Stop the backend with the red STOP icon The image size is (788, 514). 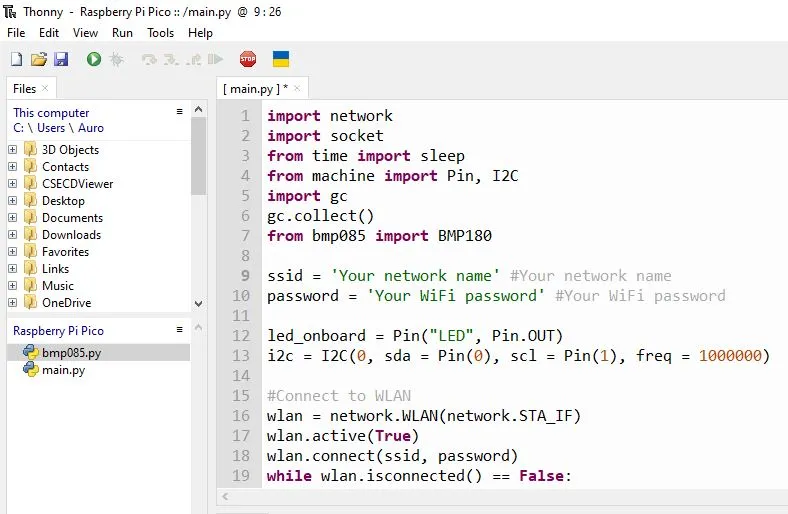(248, 59)
